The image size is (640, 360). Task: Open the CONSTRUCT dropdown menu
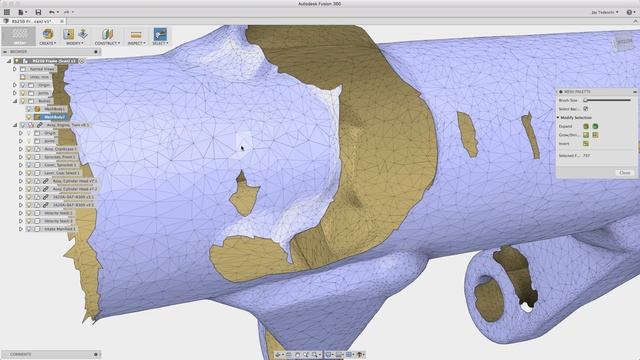point(107,43)
